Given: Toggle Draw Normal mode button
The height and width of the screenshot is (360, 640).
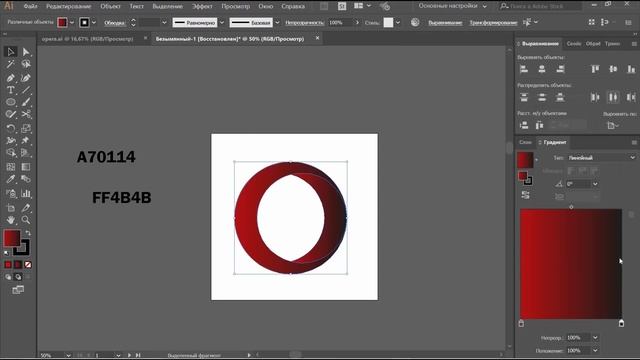Looking at the screenshot, I should pyautogui.click(x=8, y=277).
